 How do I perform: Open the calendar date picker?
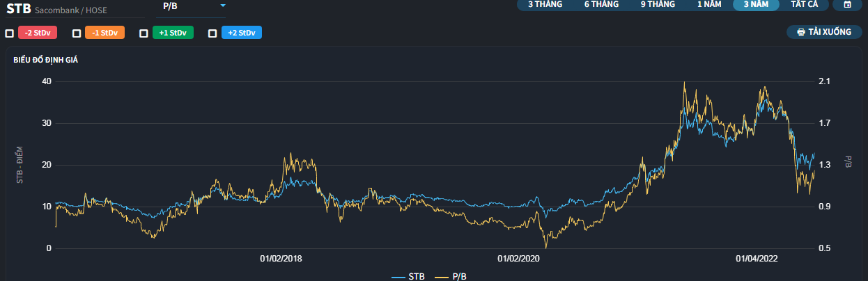(x=847, y=4)
